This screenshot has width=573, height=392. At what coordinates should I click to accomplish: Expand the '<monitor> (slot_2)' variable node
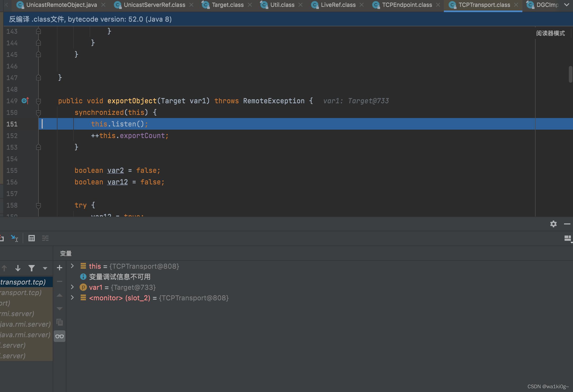72,298
